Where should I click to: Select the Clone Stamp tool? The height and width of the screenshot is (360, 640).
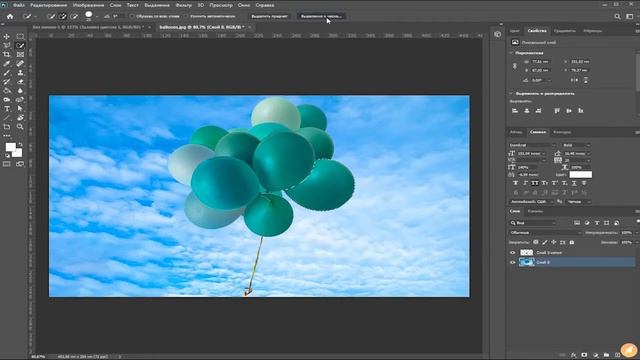[x=20, y=73]
